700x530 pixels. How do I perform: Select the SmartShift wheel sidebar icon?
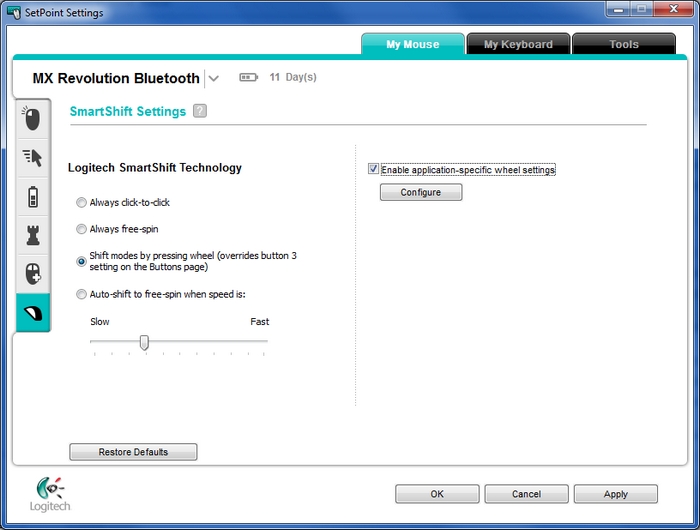click(x=32, y=312)
